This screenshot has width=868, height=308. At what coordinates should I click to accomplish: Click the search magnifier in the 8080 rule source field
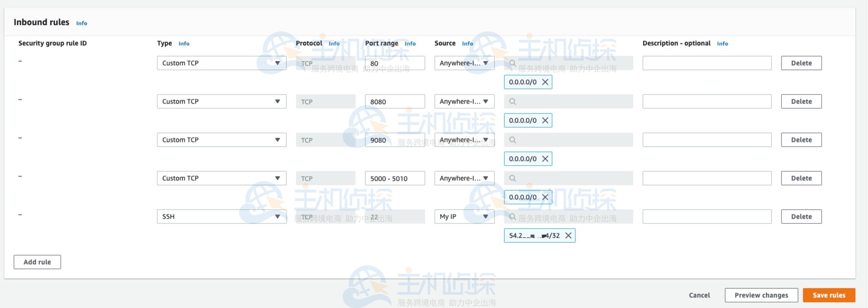tap(513, 101)
